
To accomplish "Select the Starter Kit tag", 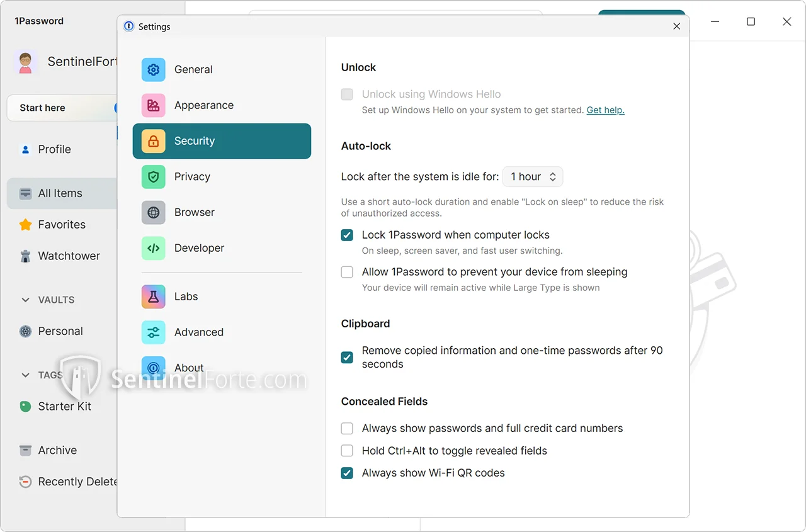I will click(x=62, y=407).
